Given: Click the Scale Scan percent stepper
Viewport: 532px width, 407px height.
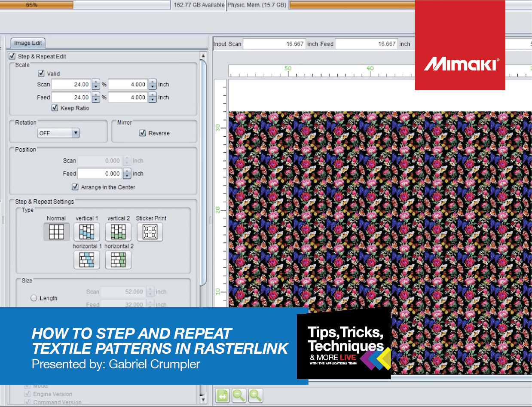Looking at the screenshot, I should [96, 85].
